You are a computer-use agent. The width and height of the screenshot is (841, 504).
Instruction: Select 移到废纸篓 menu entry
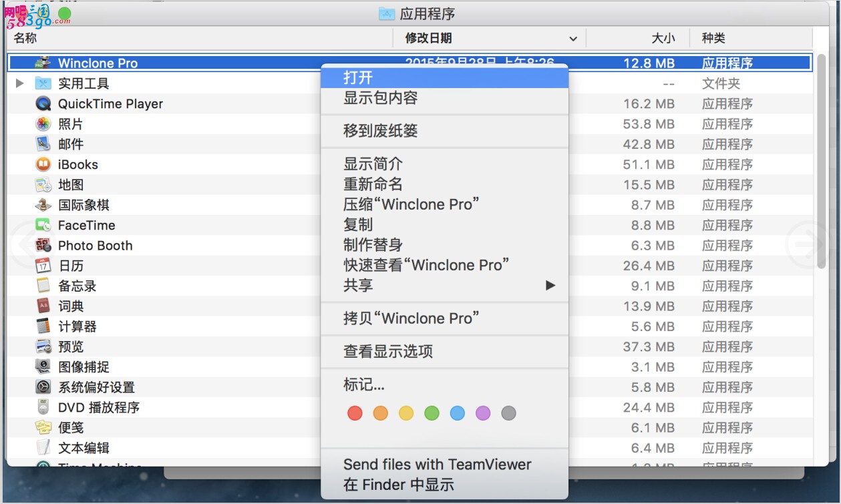coord(444,131)
